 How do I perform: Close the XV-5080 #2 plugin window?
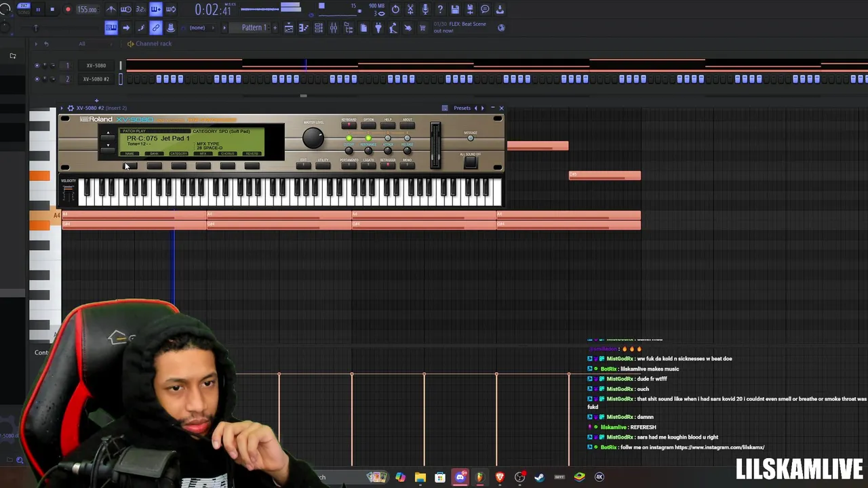tap(501, 108)
